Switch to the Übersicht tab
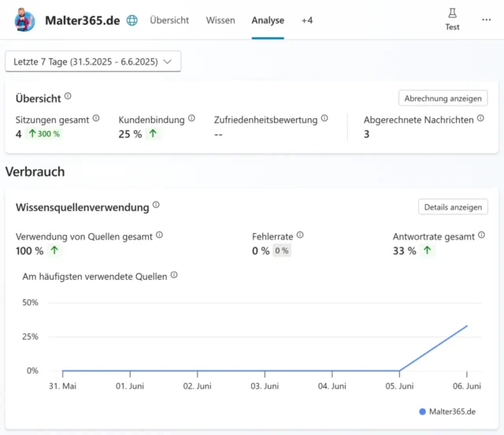This screenshot has width=504, height=435. point(169,20)
